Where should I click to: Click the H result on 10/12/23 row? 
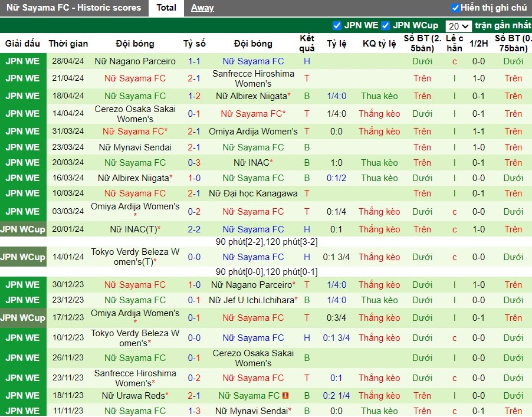pyautogui.click(x=307, y=337)
